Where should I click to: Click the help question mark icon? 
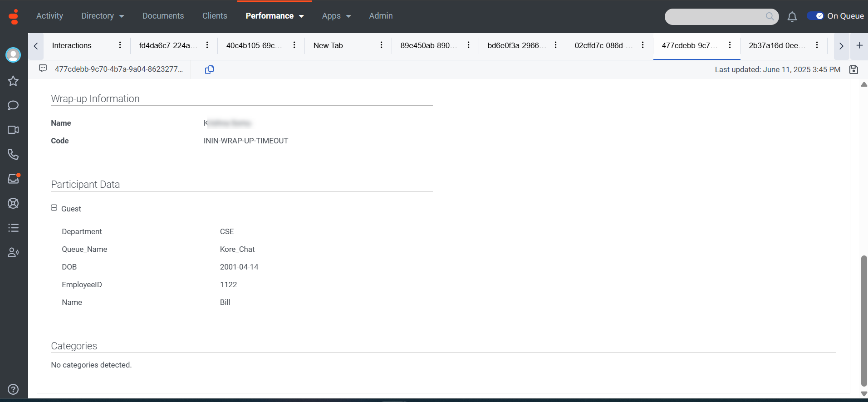(13, 389)
